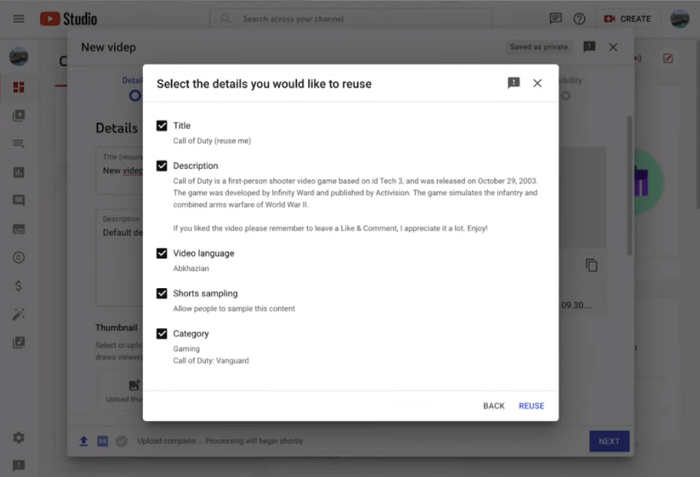Screen dimensions: 700x477
Task: Click the 'Call of Duty (reuse me)' text
Action: 212,141
